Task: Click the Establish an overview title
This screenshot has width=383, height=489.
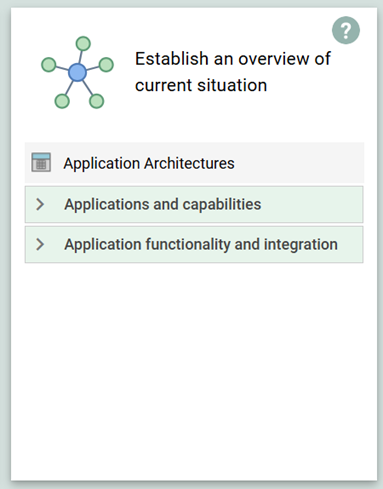Action: click(x=233, y=72)
